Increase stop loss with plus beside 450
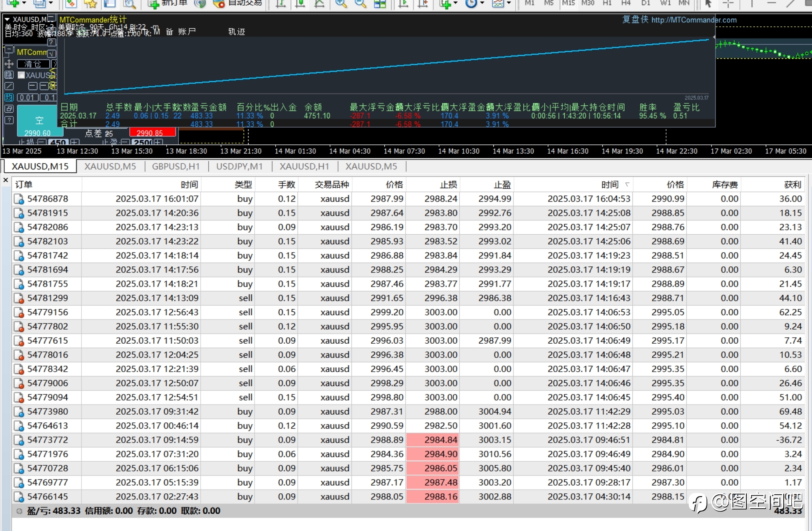This screenshot has width=812, height=531. (x=75, y=142)
